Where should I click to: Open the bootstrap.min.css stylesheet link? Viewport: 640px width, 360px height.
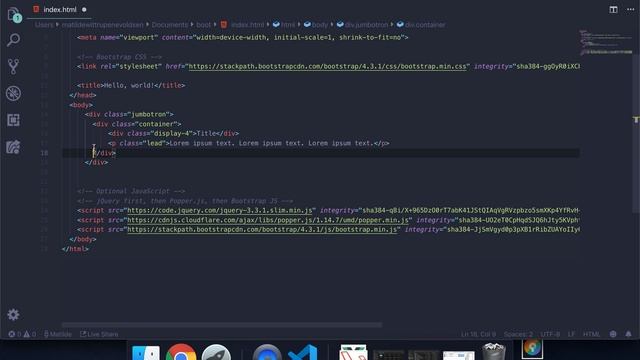[327, 67]
